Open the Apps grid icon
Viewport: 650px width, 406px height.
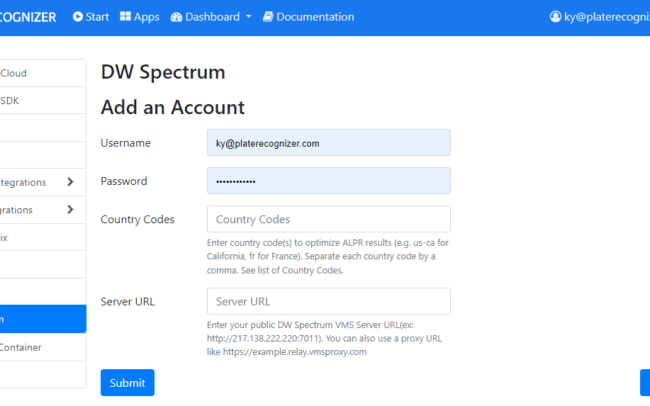click(x=125, y=16)
